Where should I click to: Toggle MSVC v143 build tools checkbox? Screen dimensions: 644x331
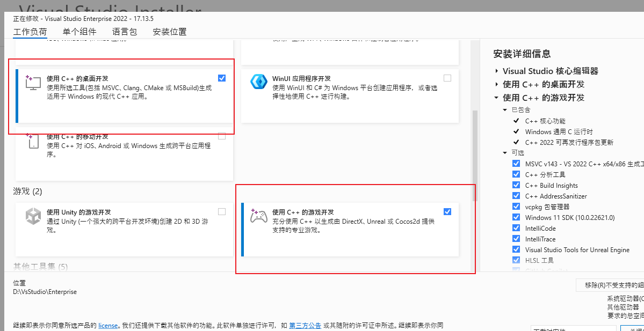516,164
